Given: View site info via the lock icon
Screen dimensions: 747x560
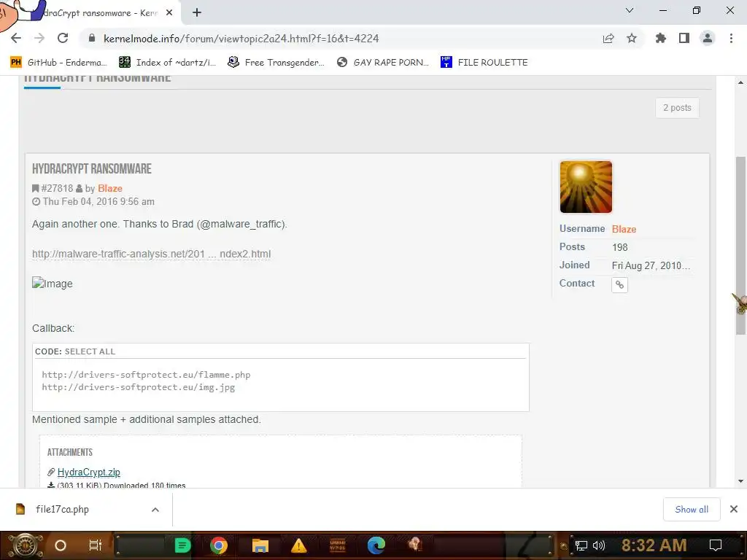Looking at the screenshot, I should (92, 39).
